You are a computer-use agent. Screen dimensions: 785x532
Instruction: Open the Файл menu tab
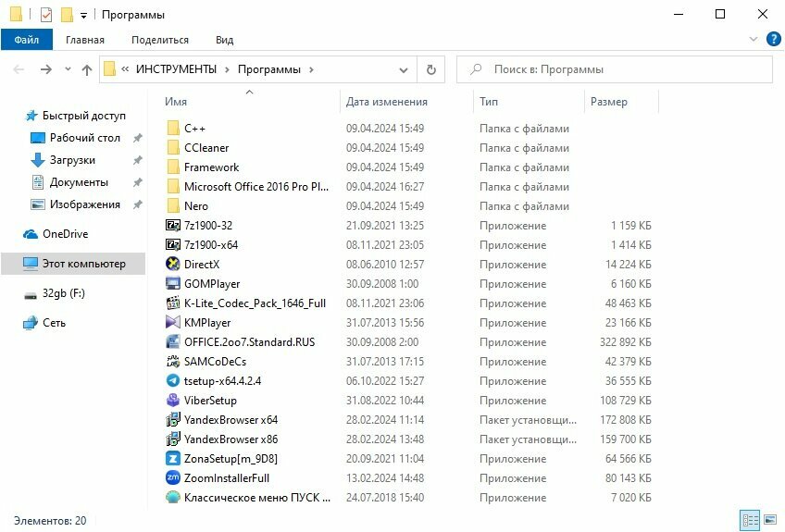coord(27,40)
